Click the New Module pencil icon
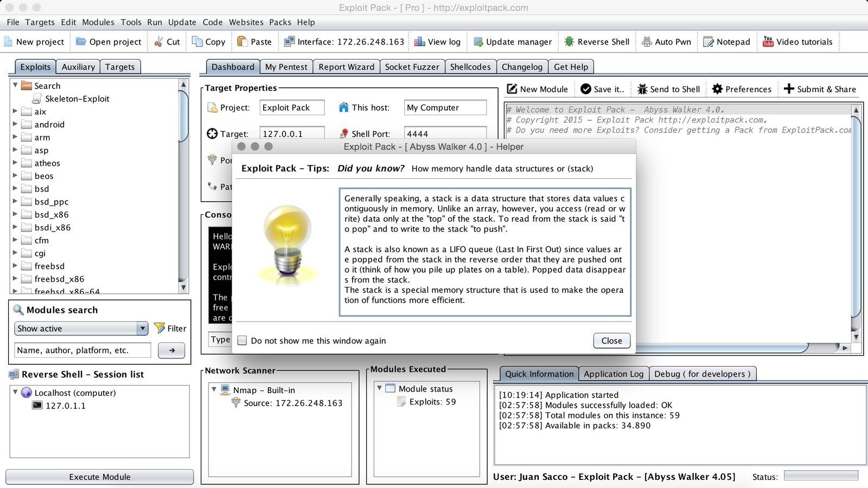The width and height of the screenshot is (868, 488). [x=512, y=89]
